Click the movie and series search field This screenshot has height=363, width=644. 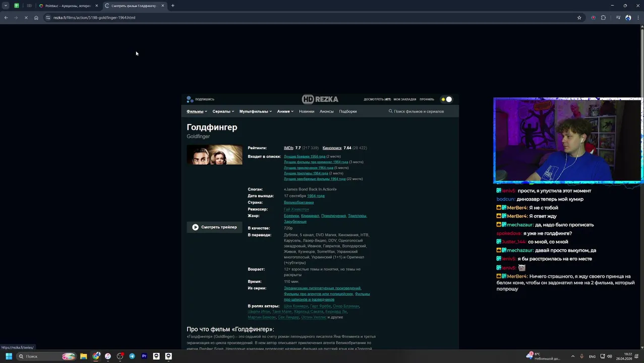click(x=419, y=111)
